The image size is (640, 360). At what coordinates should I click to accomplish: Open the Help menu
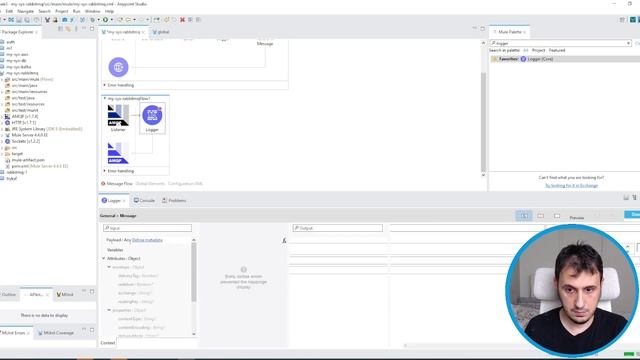[109, 11]
